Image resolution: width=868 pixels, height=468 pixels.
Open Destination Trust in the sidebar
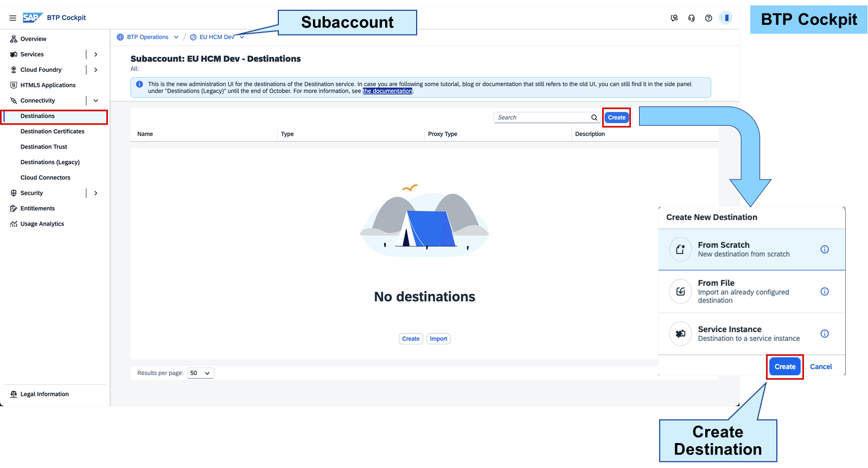point(44,147)
